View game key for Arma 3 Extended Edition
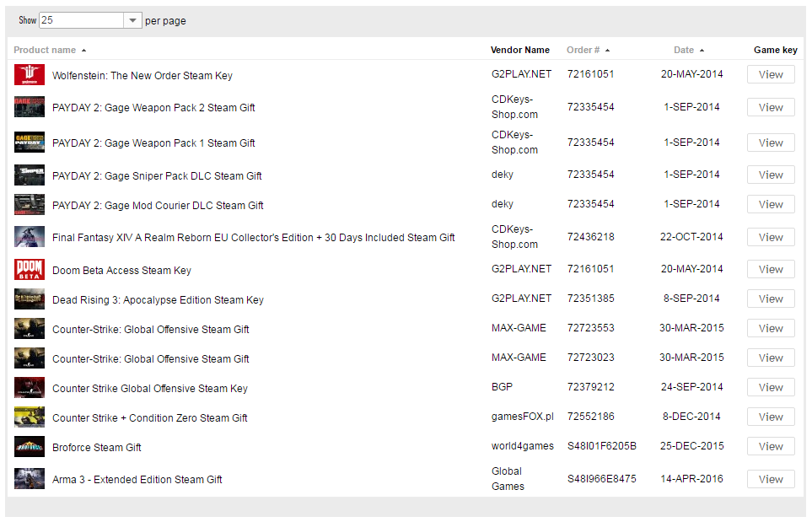Screen dimensions: 812x522 click(x=771, y=479)
